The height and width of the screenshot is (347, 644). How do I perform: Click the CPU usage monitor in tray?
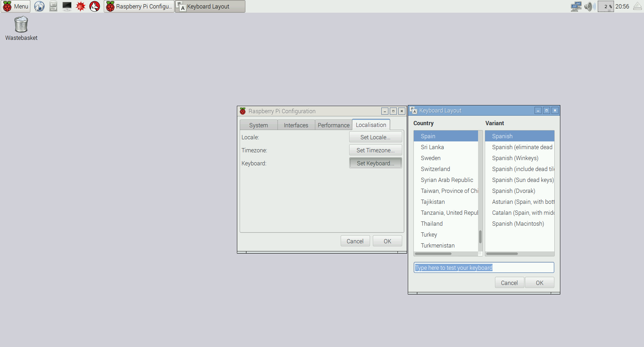point(606,6)
